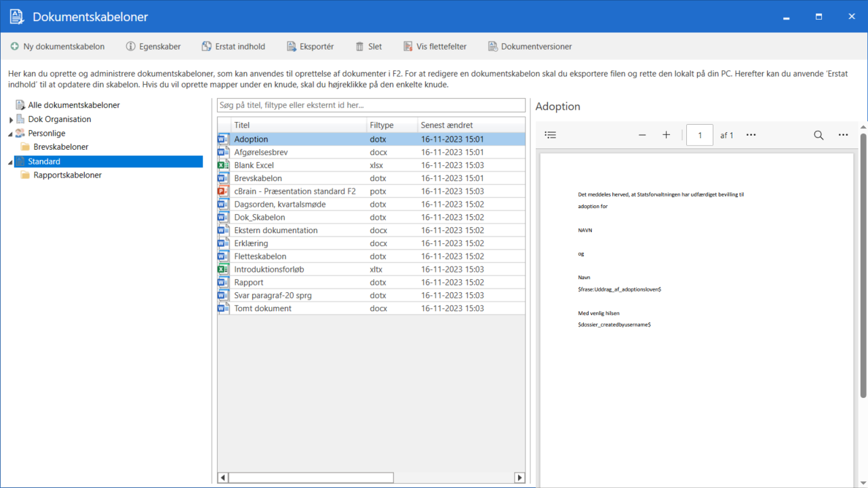Click the Word icon of Afgørelsesbrev row
This screenshot has height=488, width=868.
[x=223, y=152]
